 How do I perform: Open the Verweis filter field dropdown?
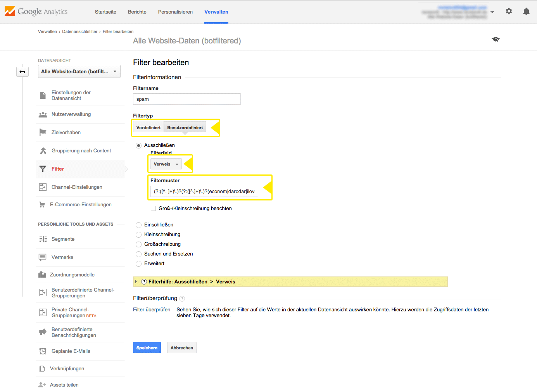click(x=166, y=164)
